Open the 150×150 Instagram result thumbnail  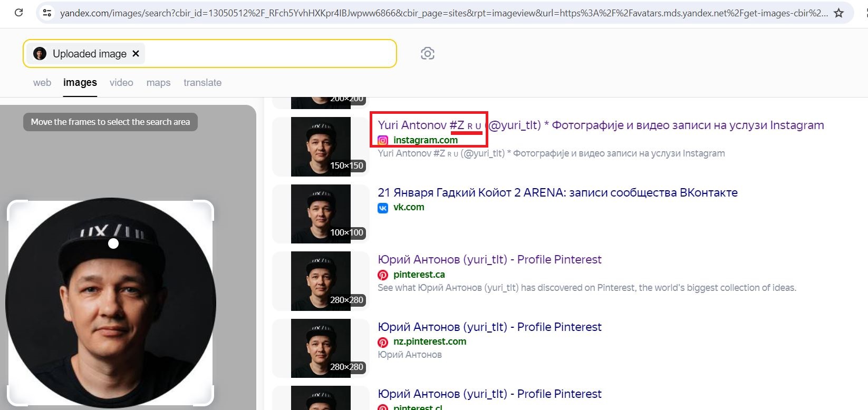(x=321, y=147)
